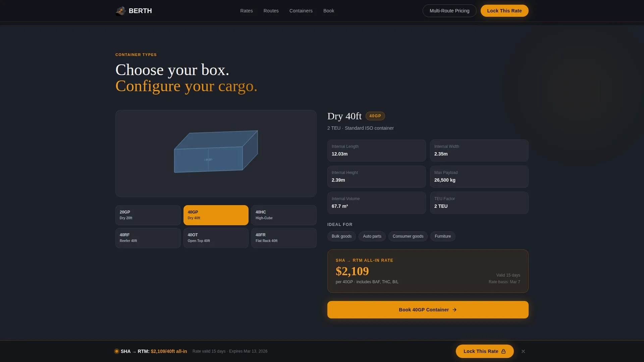Select the 20GP Dry 20ft container
This screenshot has width=644, height=362.
pos(148,215)
